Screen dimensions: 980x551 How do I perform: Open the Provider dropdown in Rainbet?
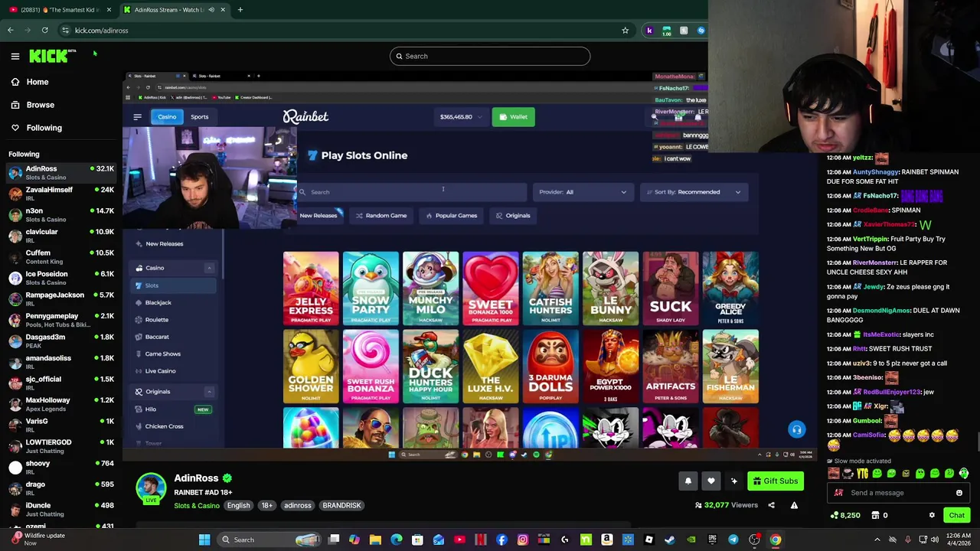click(583, 192)
